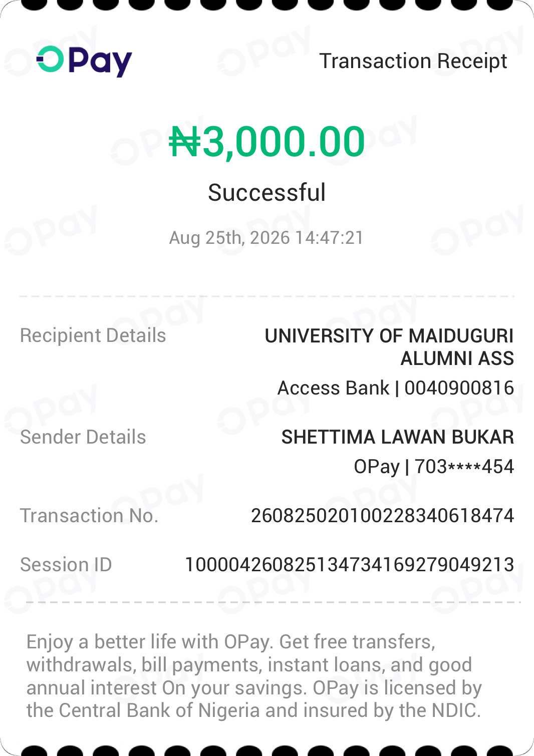Click the Session ID label
The width and height of the screenshot is (534, 756).
[66, 565]
